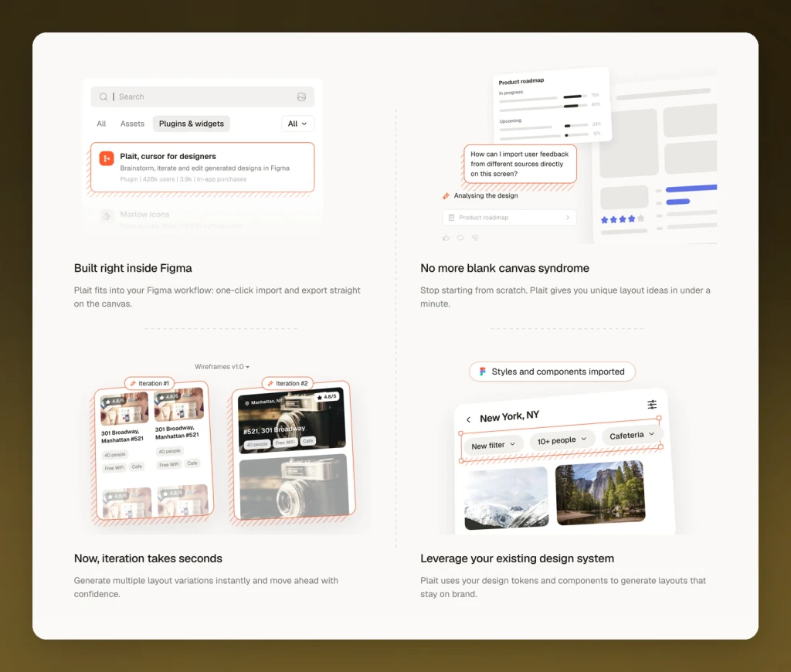This screenshot has width=791, height=672.
Task: Select the All tab
Action: (x=101, y=124)
